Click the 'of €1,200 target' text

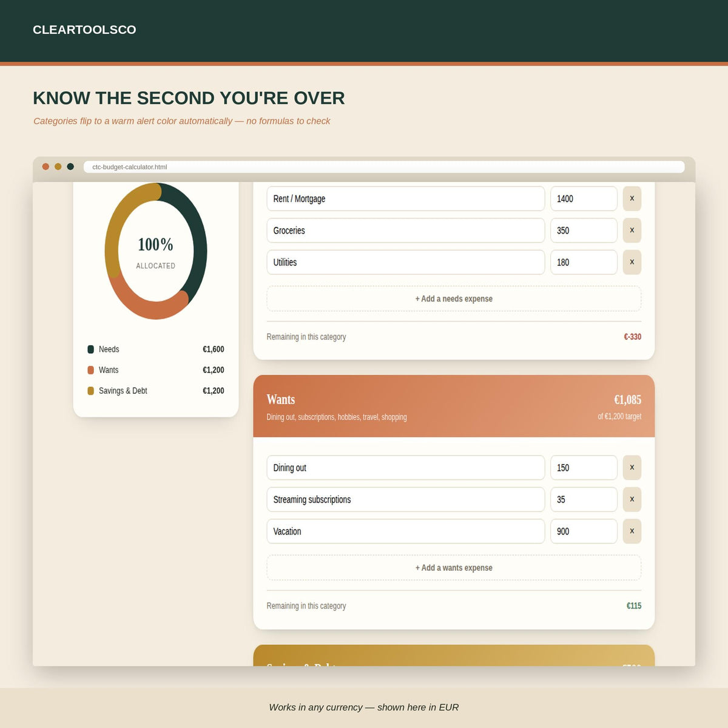coord(619,417)
